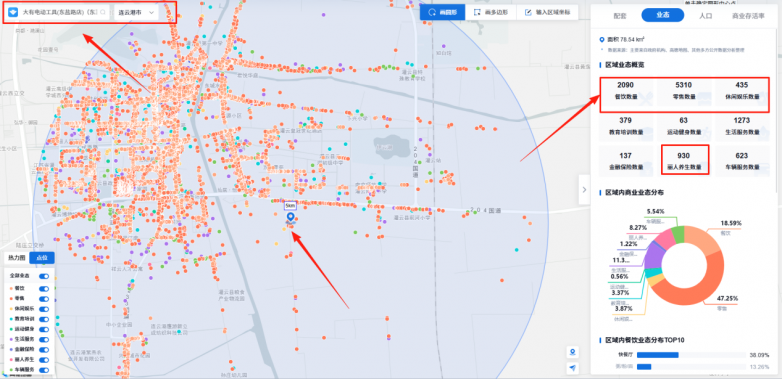Click the blue app logo icon
The image size is (782, 379).
[x=12, y=12]
